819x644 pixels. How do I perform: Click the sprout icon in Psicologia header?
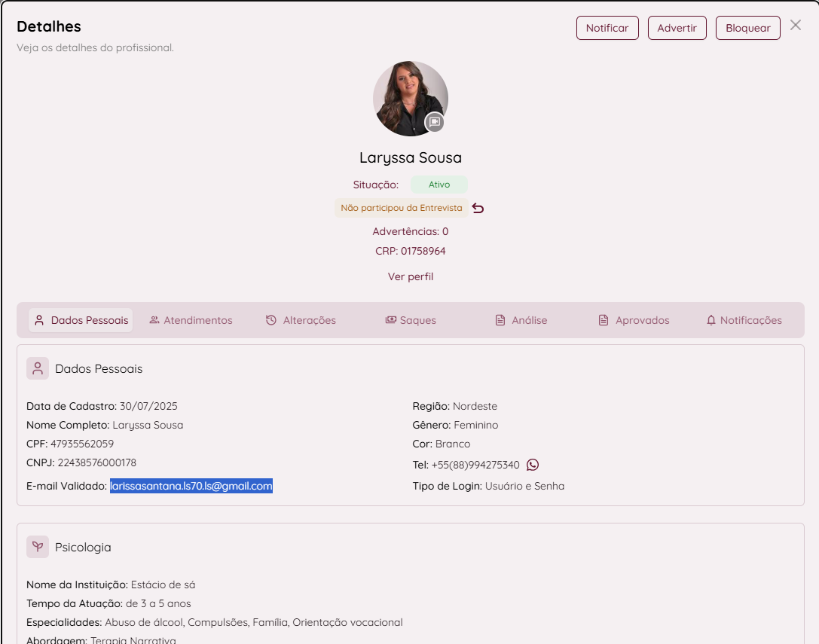(x=38, y=547)
